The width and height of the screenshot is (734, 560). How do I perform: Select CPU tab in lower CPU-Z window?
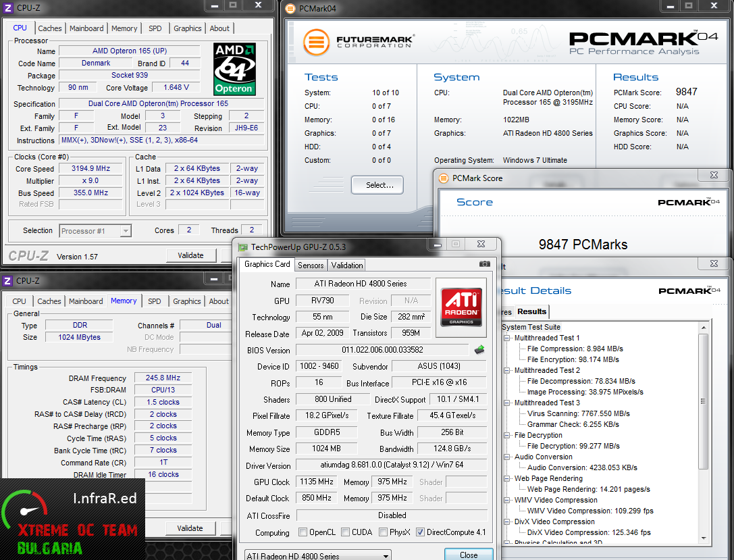[19, 301]
